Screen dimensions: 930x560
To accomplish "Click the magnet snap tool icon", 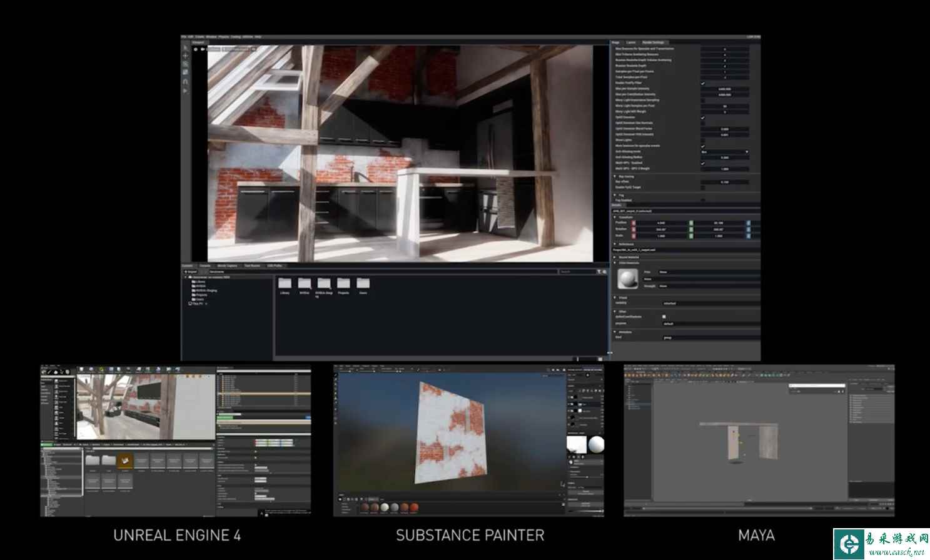I will pos(185,81).
